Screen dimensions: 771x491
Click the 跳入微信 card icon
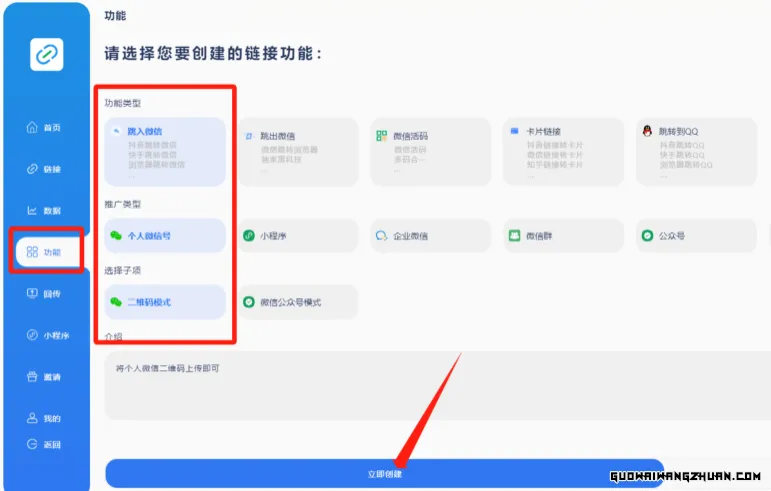pyautogui.click(x=117, y=131)
